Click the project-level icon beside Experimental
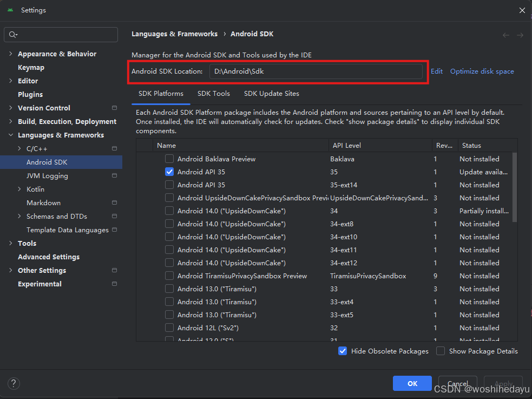 point(114,284)
